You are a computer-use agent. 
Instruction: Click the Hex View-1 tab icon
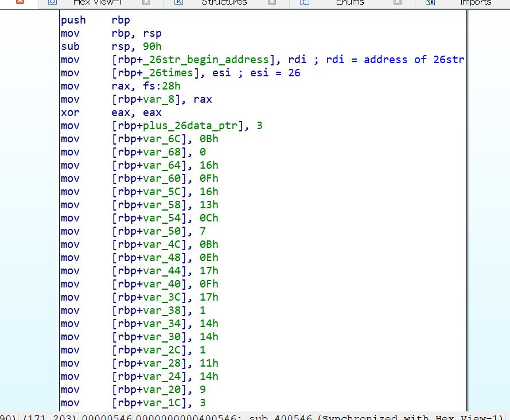pos(53,2)
